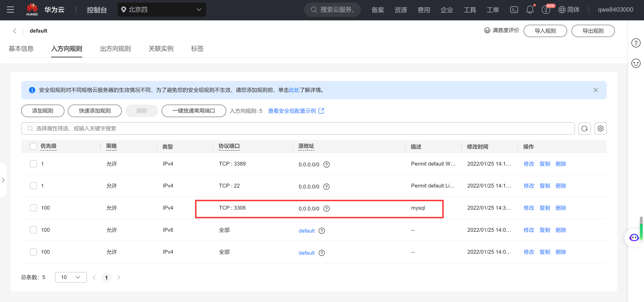The height and width of the screenshot is (302, 644).
Task: Click the notification bell icon
Action: pyautogui.click(x=530, y=10)
